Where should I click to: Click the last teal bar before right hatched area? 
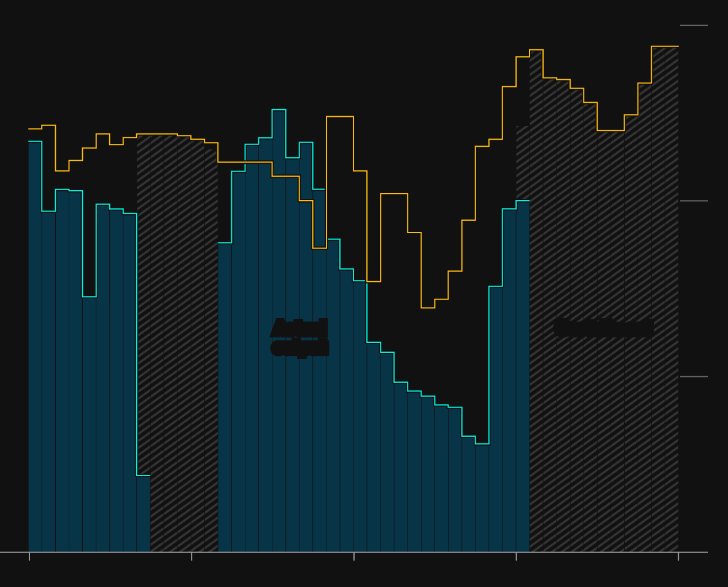coord(523,376)
